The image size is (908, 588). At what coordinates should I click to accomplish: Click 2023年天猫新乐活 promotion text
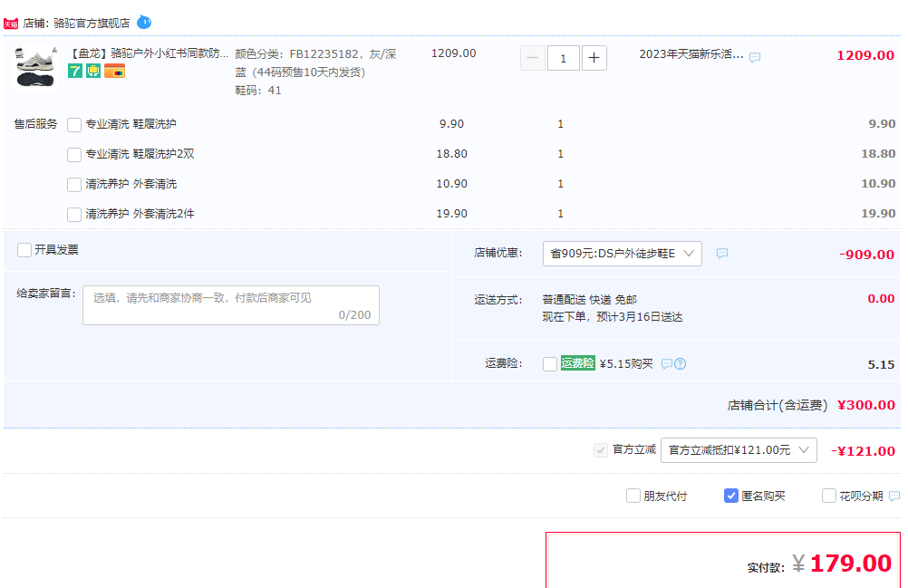[691, 54]
